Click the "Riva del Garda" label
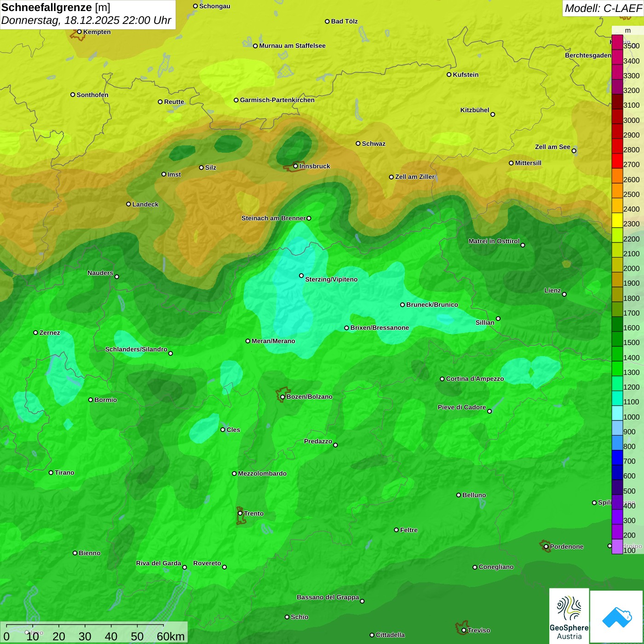The width and height of the screenshot is (644, 644). 159,563
